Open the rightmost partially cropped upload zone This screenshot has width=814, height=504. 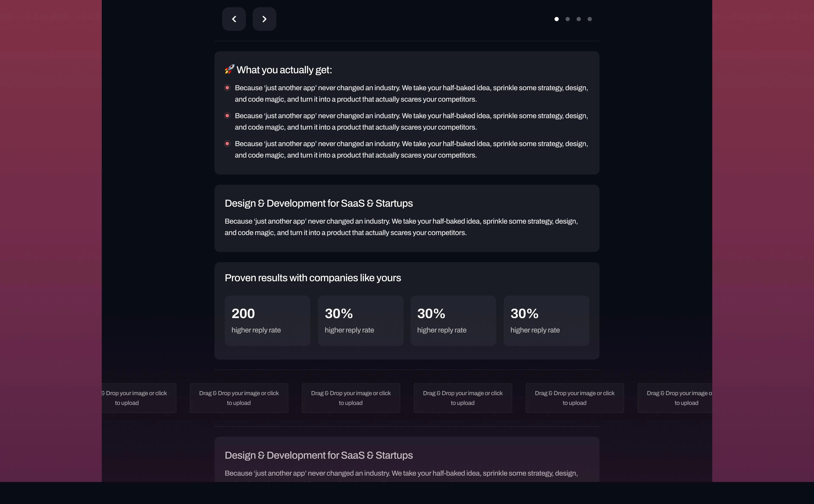coord(675,398)
